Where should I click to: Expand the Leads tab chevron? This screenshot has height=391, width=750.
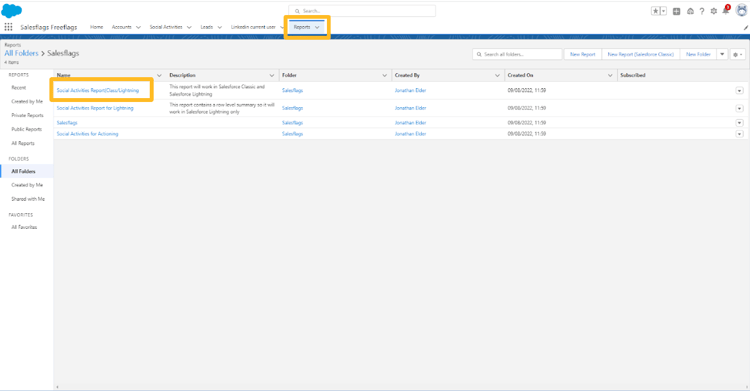tap(220, 27)
